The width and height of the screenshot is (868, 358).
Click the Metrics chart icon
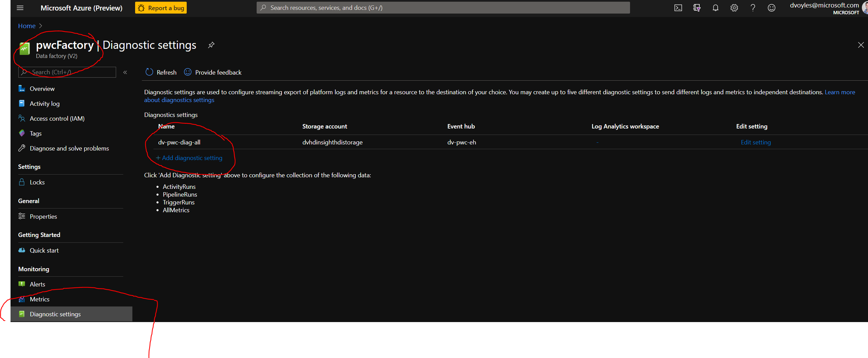(x=22, y=299)
